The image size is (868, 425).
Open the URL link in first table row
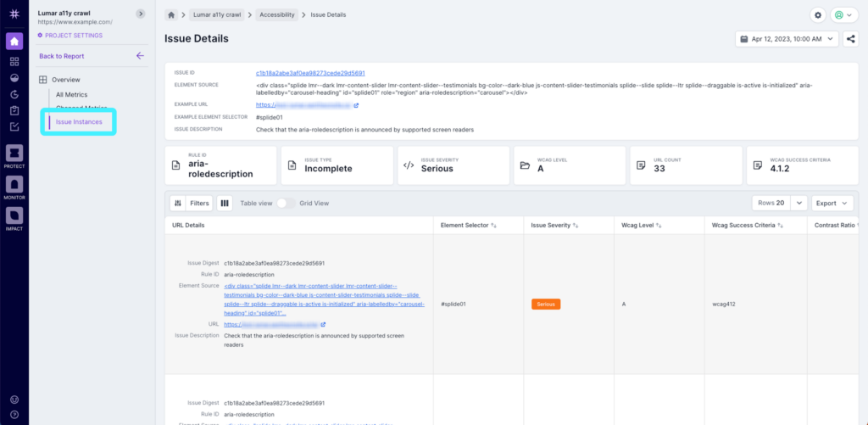[271, 325]
